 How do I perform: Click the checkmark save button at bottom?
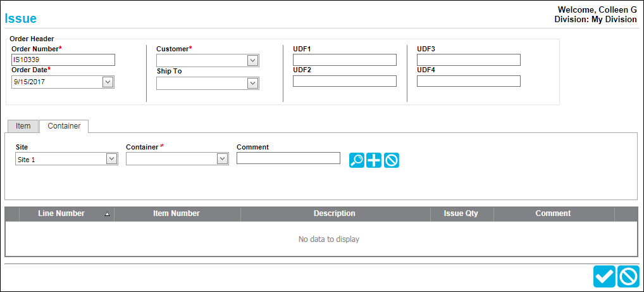[604, 276]
